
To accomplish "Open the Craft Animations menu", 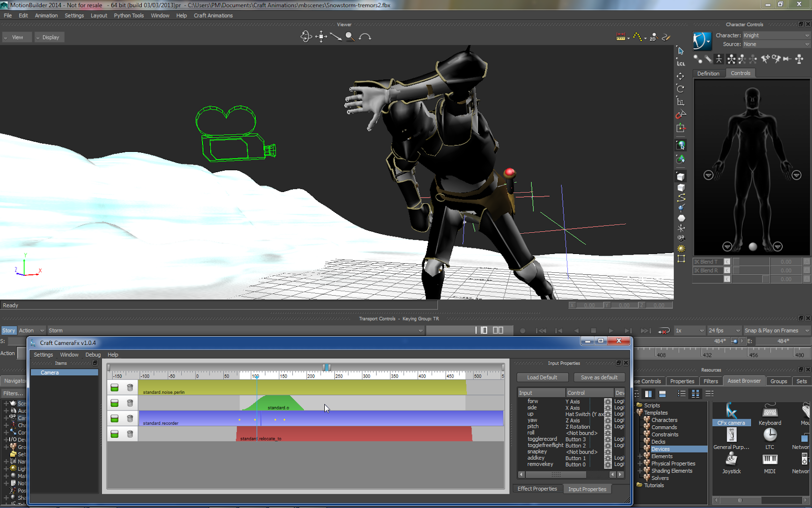I will pos(213,15).
